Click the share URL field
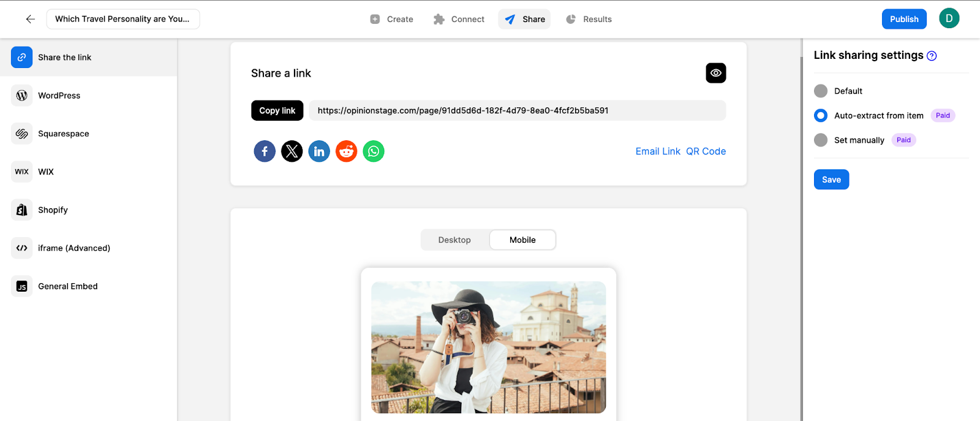The height and width of the screenshot is (421, 980). click(x=517, y=111)
